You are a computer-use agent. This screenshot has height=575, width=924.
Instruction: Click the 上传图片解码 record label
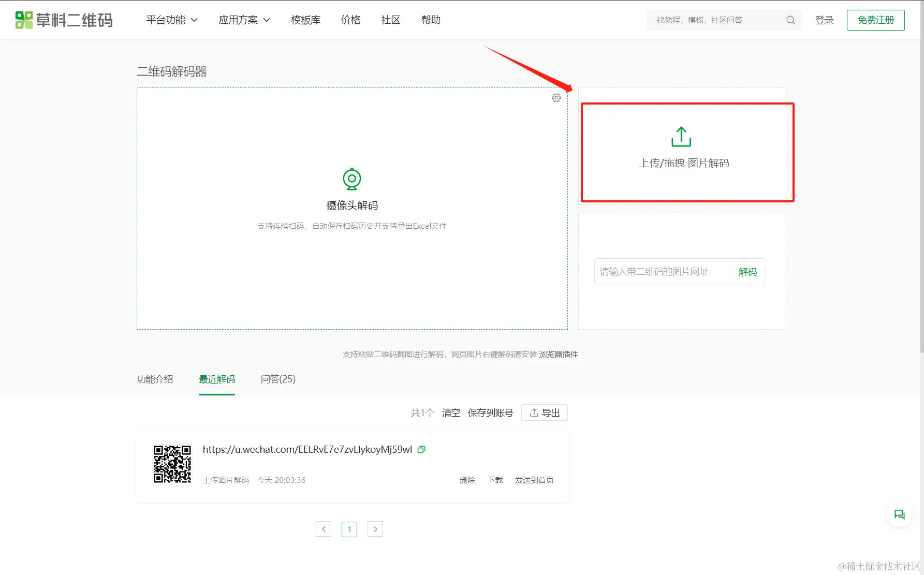[226, 480]
